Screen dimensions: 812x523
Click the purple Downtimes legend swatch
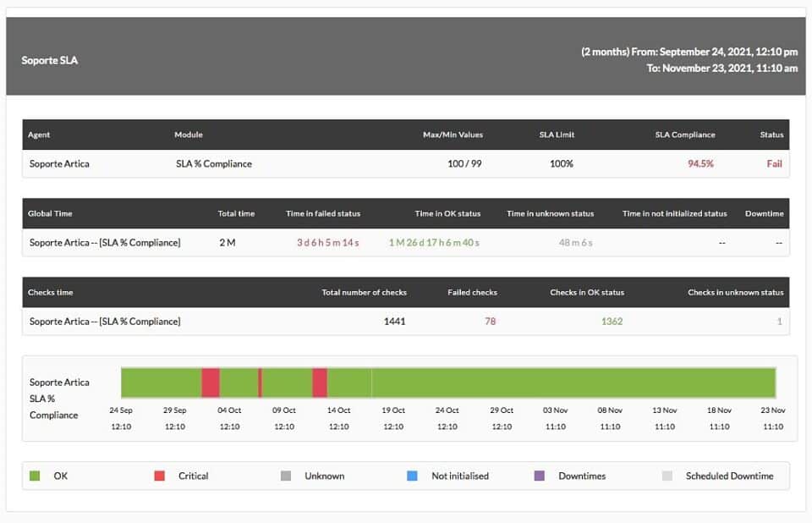tap(539, 476)
